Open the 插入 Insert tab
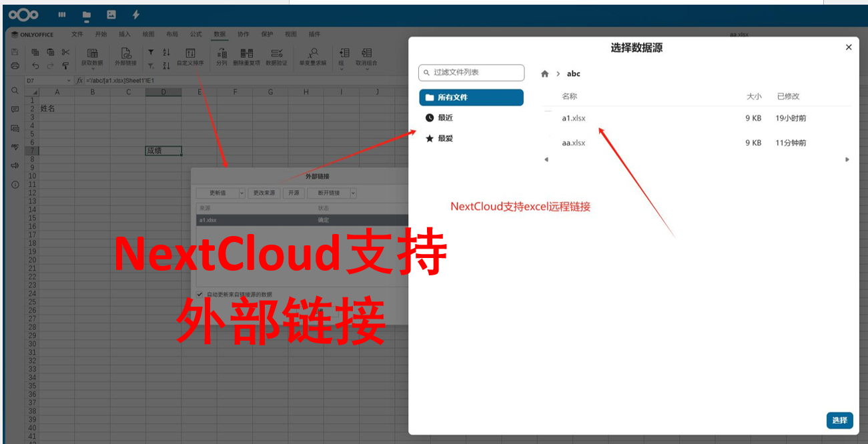The height and width of the screenshot is (444, 868). (125, 34)
